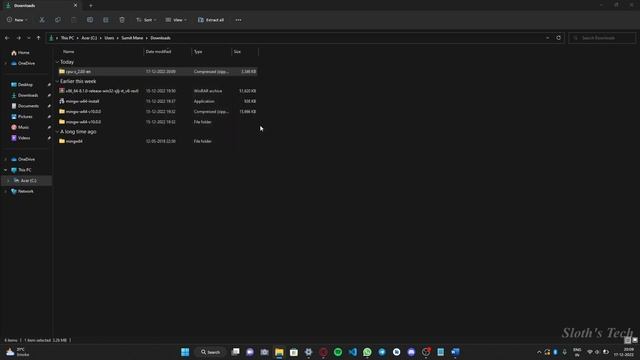This screenshot has width=640, height=360.
Task: Click the Copy icon in toolbar
Action: (58, 20)
